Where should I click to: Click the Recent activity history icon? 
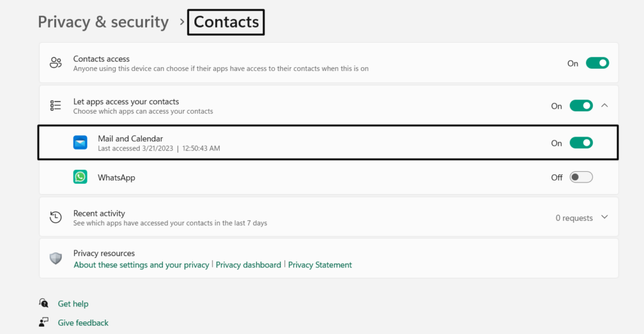point(56,218)
